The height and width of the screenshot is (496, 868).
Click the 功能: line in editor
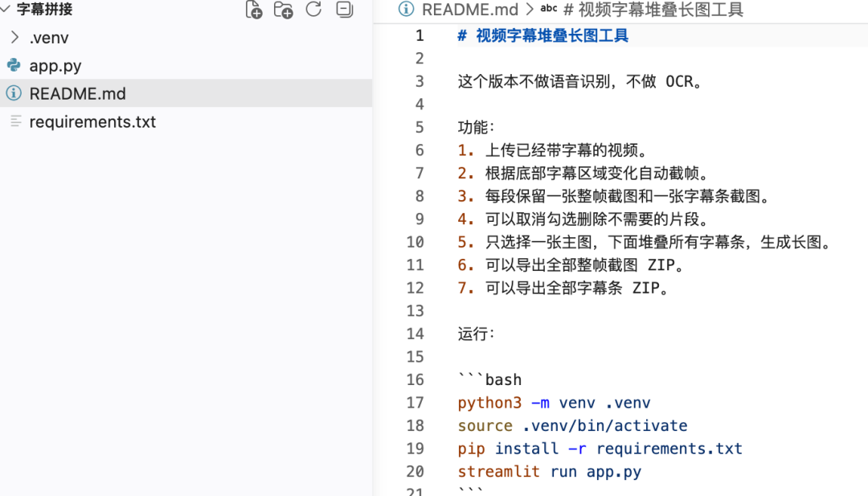(476, 127)
